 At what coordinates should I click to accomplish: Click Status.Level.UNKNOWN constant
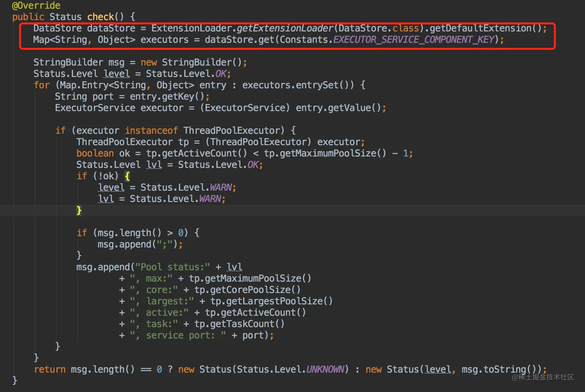tap(291, 370)
